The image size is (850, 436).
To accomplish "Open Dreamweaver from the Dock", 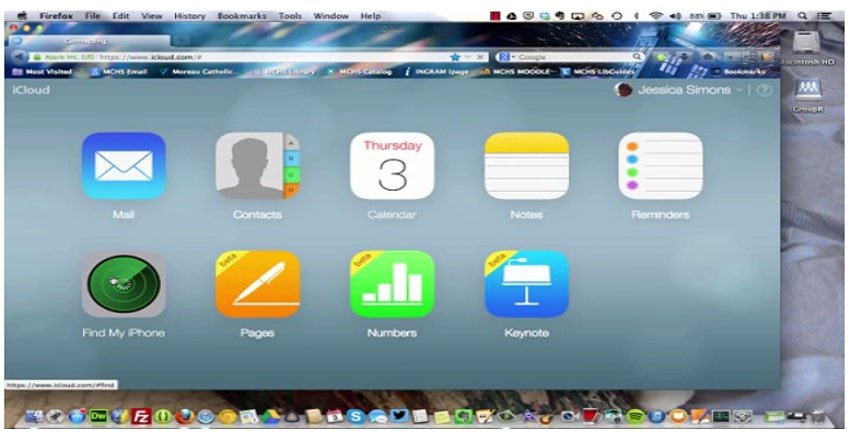I will [x=98, y=416].
